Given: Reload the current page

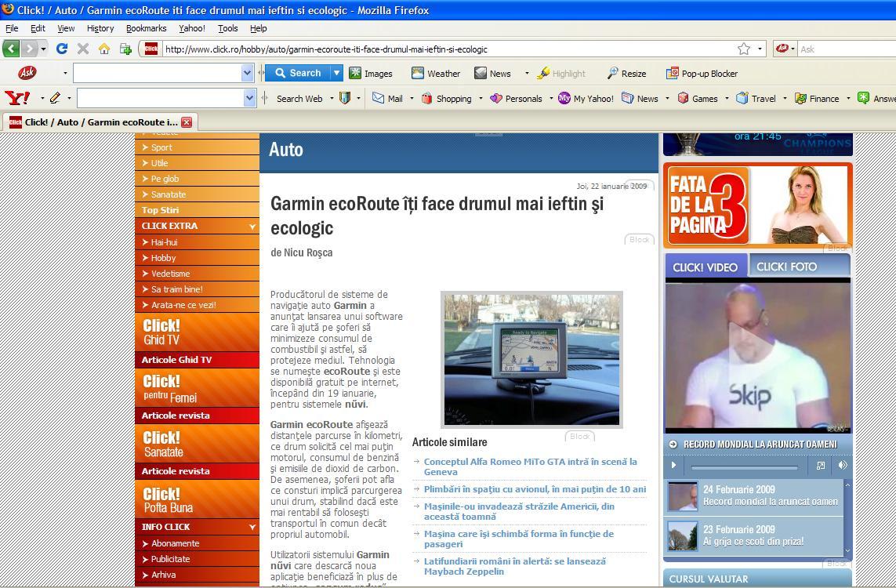Looking at the screenshot, I should [x=62, y=49].
